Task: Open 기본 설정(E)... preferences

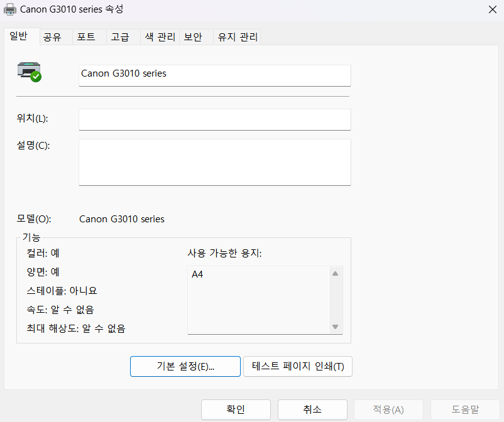Action: [185, 366]
